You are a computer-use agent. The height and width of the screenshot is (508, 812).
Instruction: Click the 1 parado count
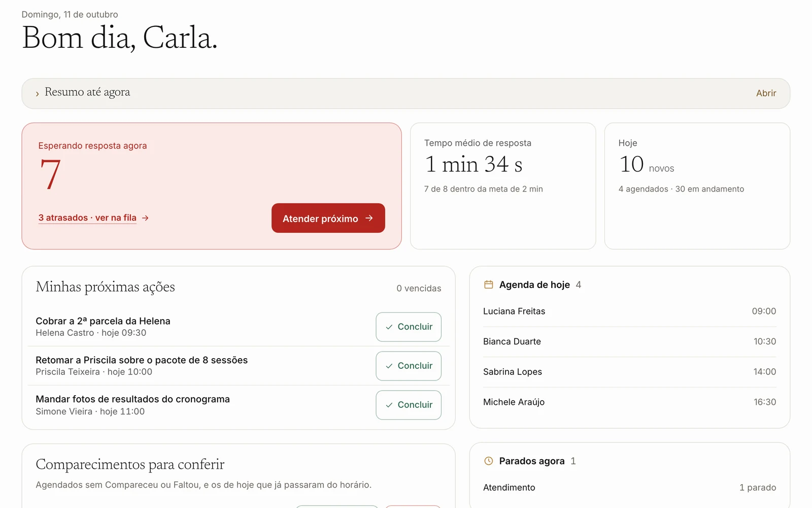[757, 487]
